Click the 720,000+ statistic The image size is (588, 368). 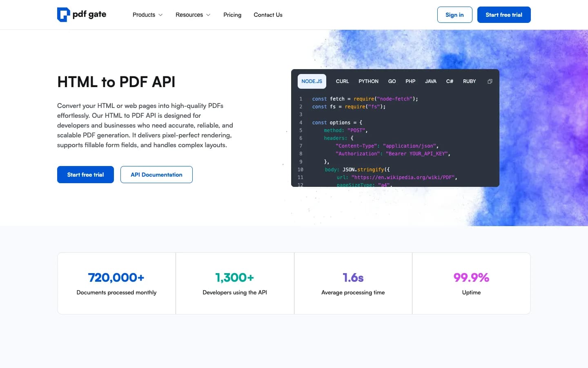coord(116,278)
